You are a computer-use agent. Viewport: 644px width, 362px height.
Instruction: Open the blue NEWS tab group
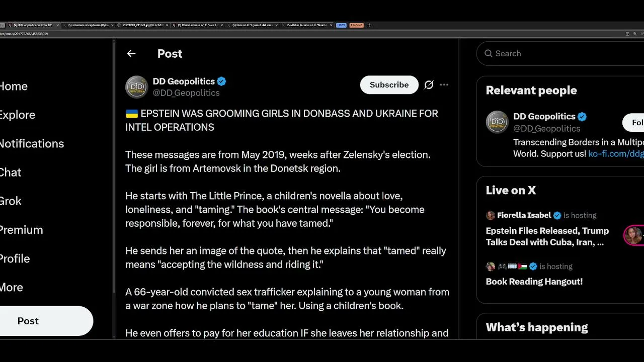pos(342,25)
